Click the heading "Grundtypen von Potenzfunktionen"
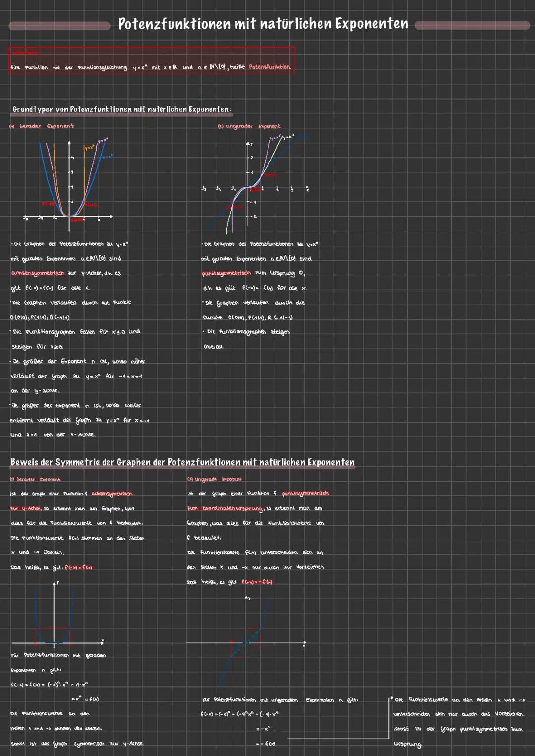Screen dimensions: 535x756 click(x=121, y=109)
